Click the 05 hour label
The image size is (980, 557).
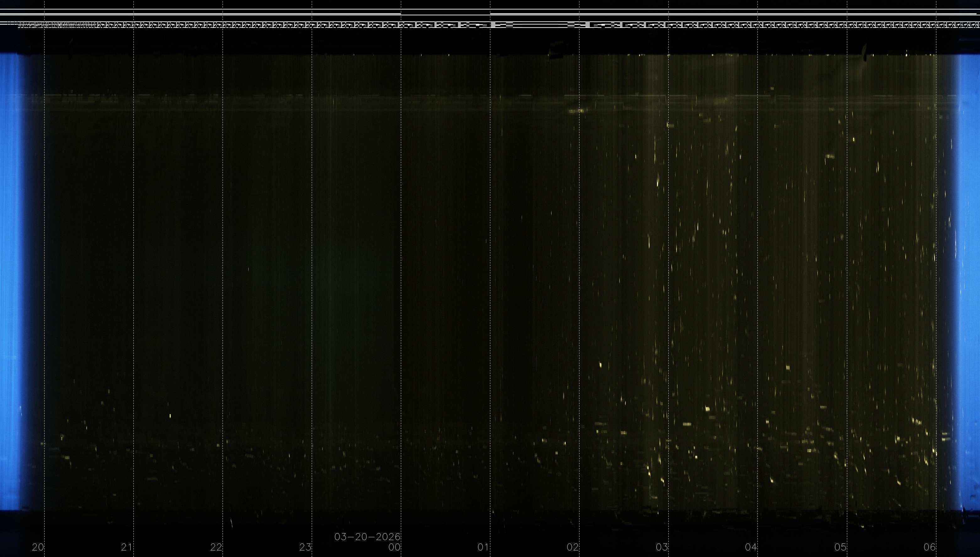tap(840, 547)
